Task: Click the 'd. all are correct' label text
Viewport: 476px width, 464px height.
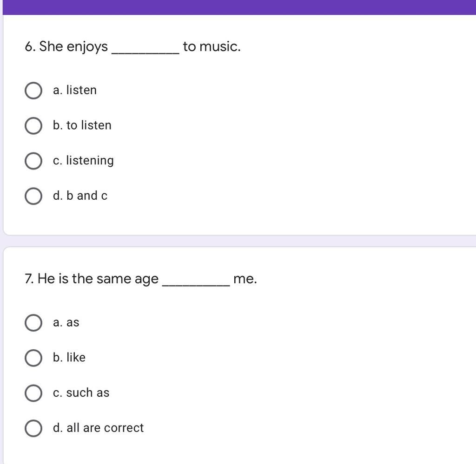Action: pos(98,428)
